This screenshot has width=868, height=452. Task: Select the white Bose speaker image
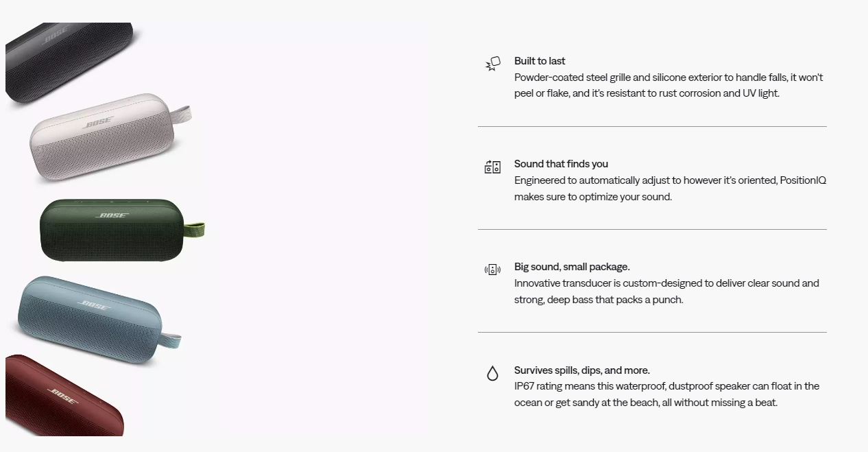pyautogui.click(x=110, y=137)
